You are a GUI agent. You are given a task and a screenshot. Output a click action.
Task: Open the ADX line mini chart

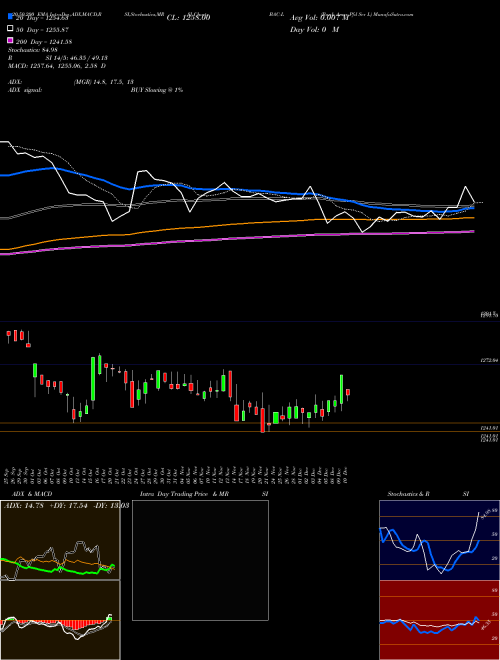[60, 540]
